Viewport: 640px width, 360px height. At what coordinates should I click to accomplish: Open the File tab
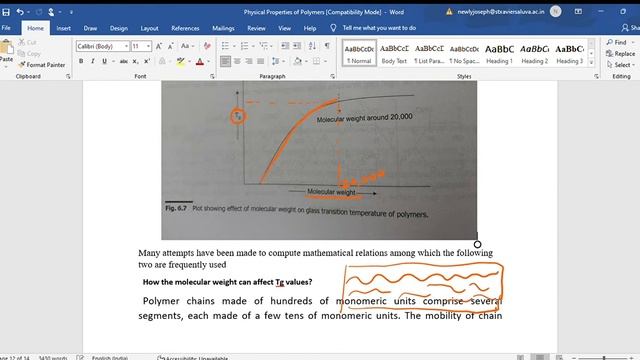coord(6,28)
